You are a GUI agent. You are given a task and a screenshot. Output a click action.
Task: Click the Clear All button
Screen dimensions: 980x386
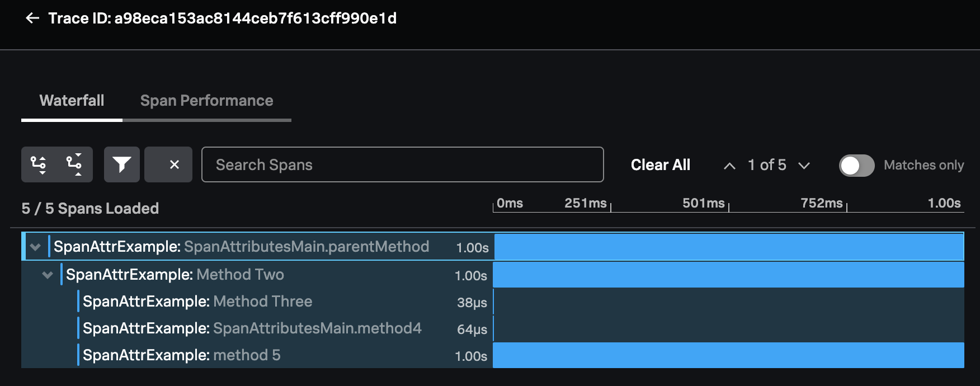(660, 164)
